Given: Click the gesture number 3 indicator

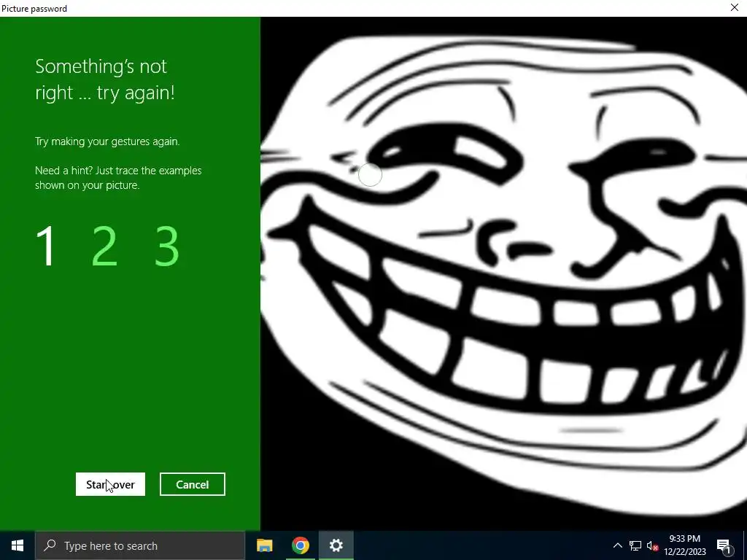Looking at the screenshot, I should [x=167, y=246].
